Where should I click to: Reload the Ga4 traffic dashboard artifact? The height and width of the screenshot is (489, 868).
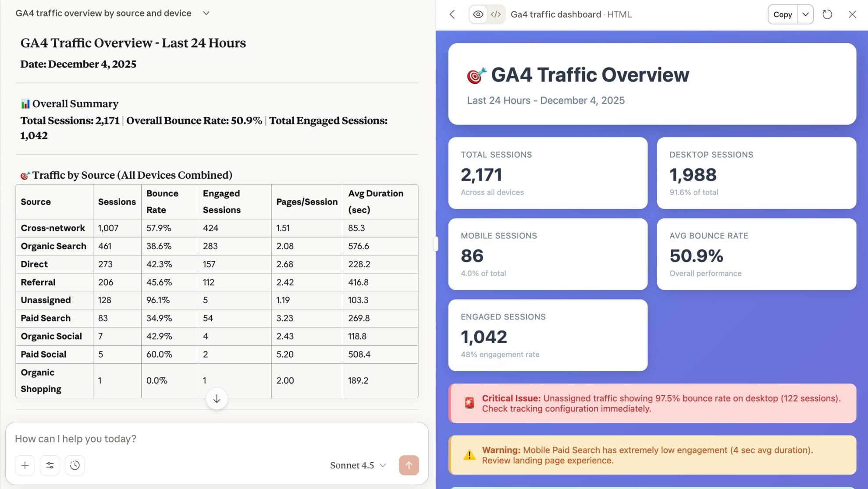[x=828, y=14]
